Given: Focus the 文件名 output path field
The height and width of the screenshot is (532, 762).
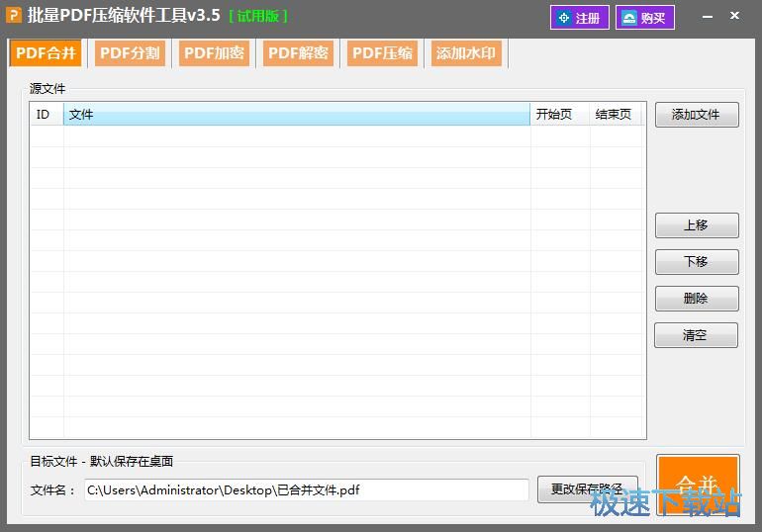Looking at the screenshot, I should pyautogui.click(x=307, y=490).
